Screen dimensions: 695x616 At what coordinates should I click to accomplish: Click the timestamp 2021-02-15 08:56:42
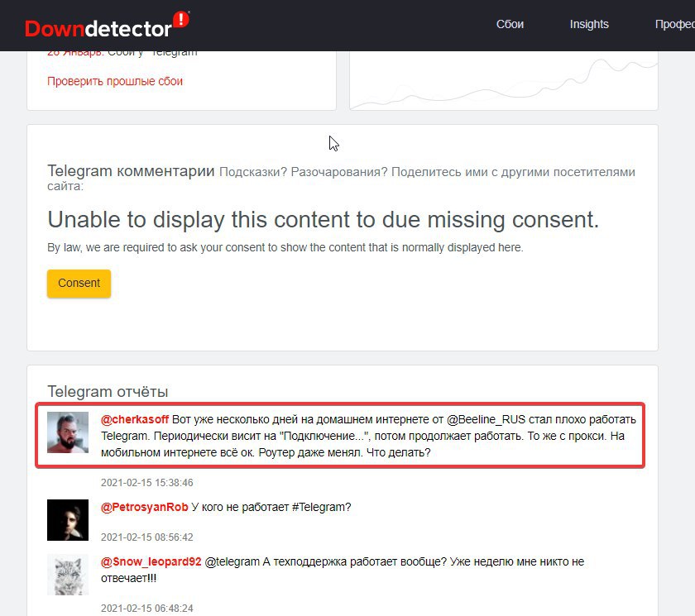coord(147,537)
